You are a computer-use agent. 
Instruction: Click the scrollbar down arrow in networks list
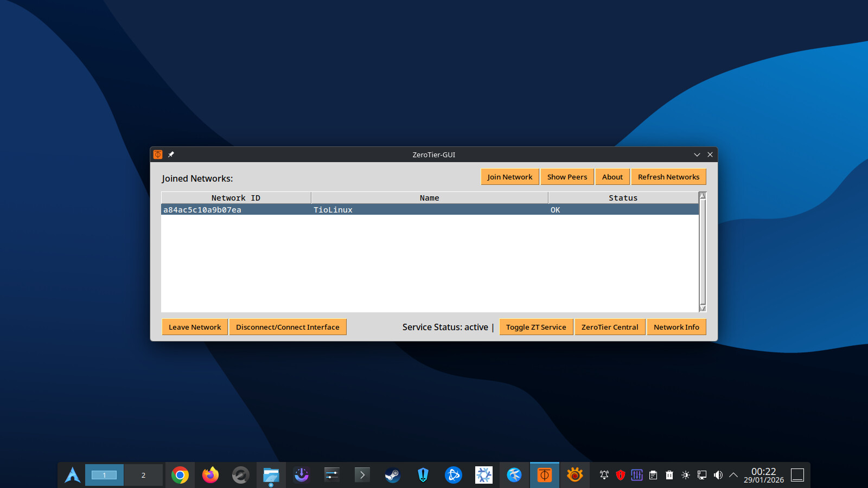point(703,308)
